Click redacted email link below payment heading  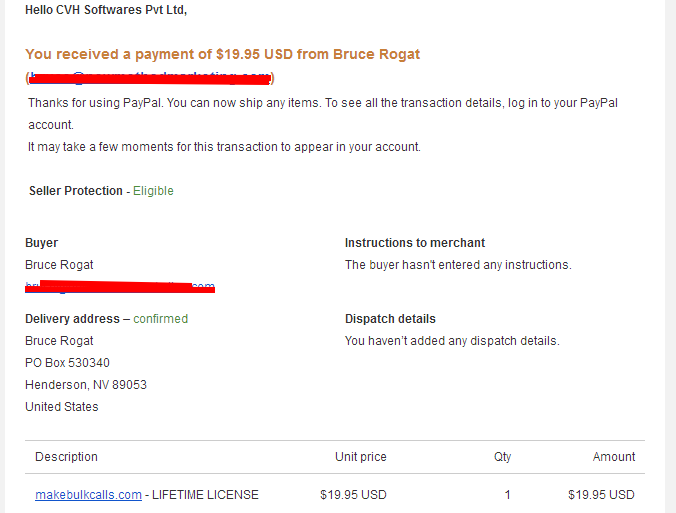[150, 78]
